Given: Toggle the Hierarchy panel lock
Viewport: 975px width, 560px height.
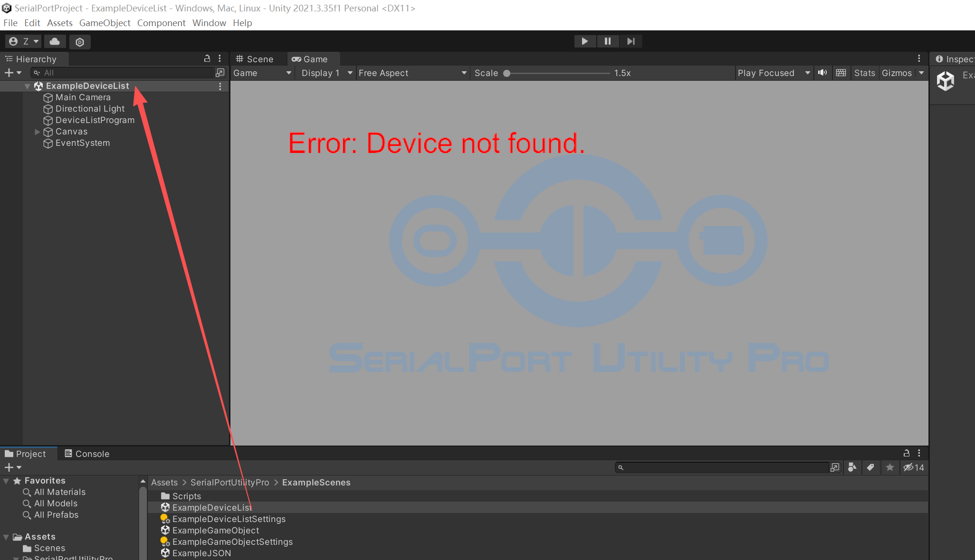Looking at the screenshot, I should pyautogui.click(x=207, y=58).
